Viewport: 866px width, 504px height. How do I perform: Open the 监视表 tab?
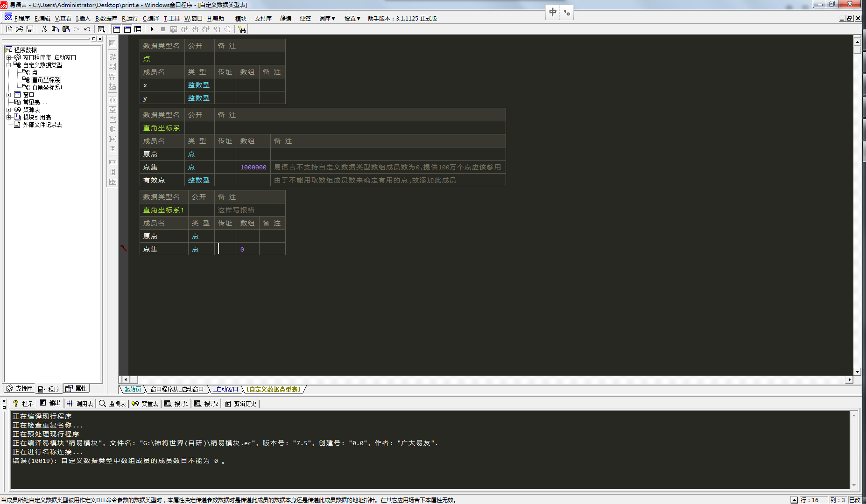pyautogui.click(x=113, y=403)
